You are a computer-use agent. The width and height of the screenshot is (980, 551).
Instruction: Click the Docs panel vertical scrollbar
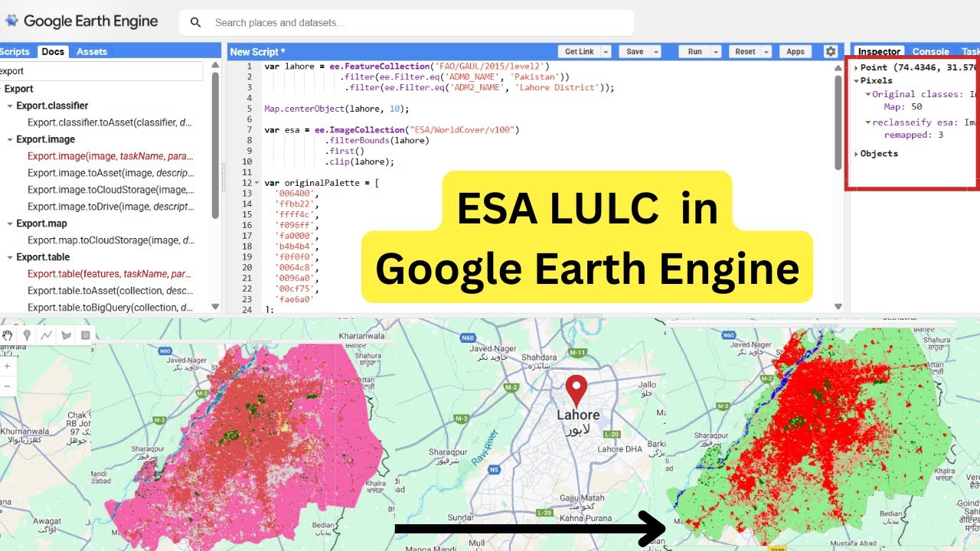(x=215, y=146)
